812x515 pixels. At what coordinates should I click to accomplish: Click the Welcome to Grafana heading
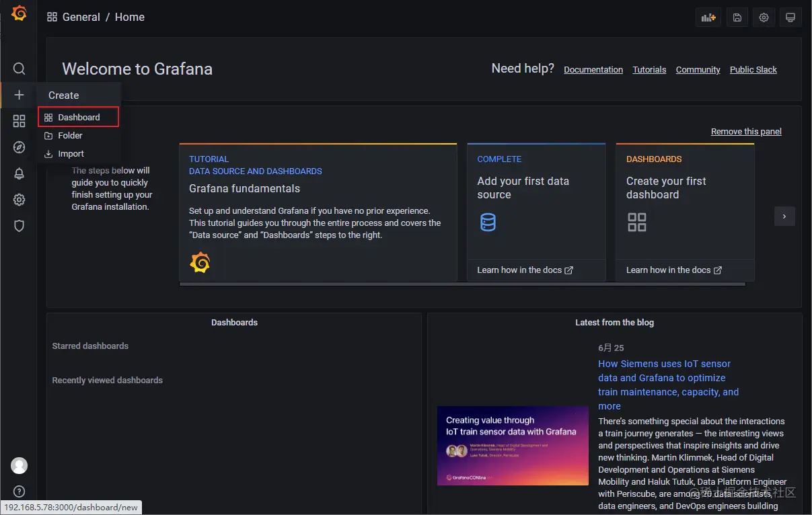[137, 69]
